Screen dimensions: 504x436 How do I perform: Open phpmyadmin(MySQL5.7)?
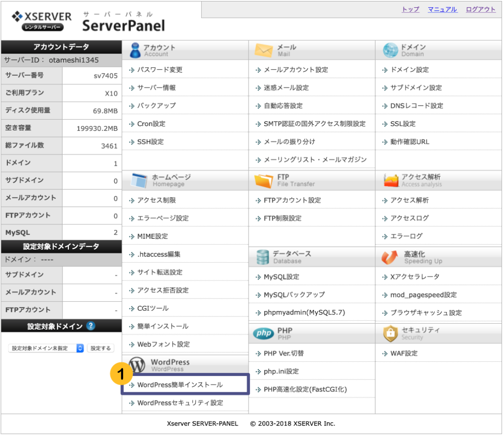pyautogui.click(x=304, y=312)
